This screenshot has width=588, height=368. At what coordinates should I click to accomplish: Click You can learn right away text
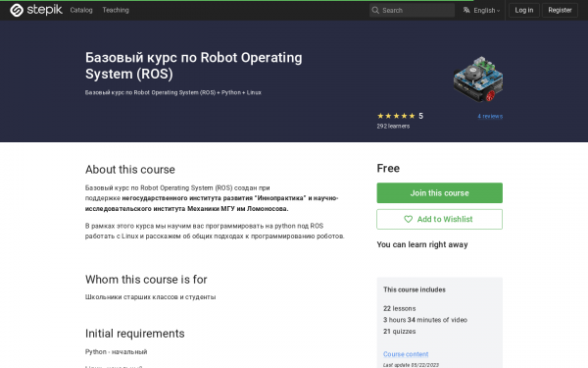point(422,244)
